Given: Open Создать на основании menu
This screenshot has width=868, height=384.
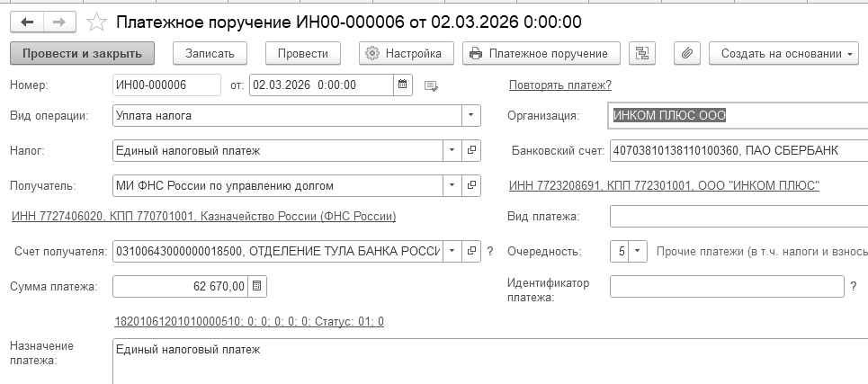Looking at the screenshot, I should coord(787,53).
